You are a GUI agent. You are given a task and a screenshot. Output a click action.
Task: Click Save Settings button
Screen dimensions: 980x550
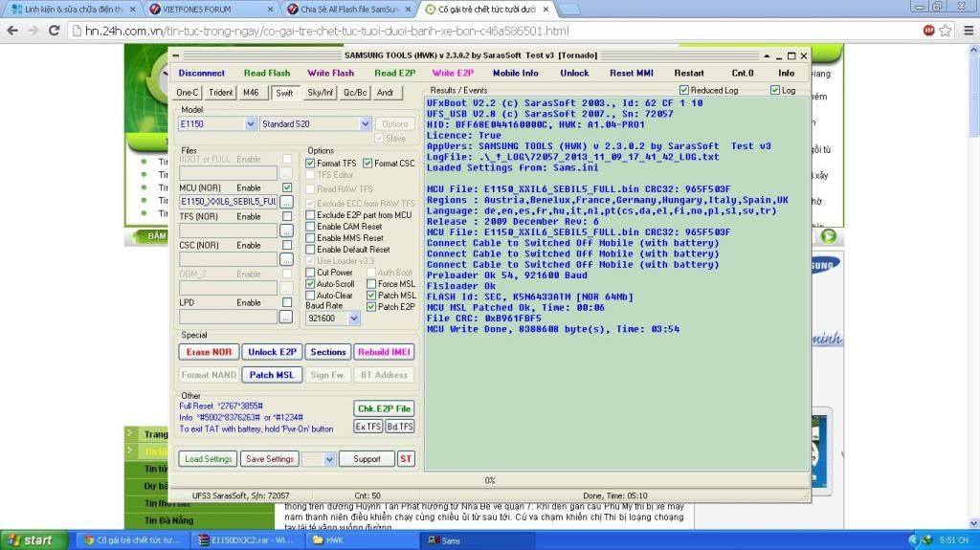pos(270,459)
